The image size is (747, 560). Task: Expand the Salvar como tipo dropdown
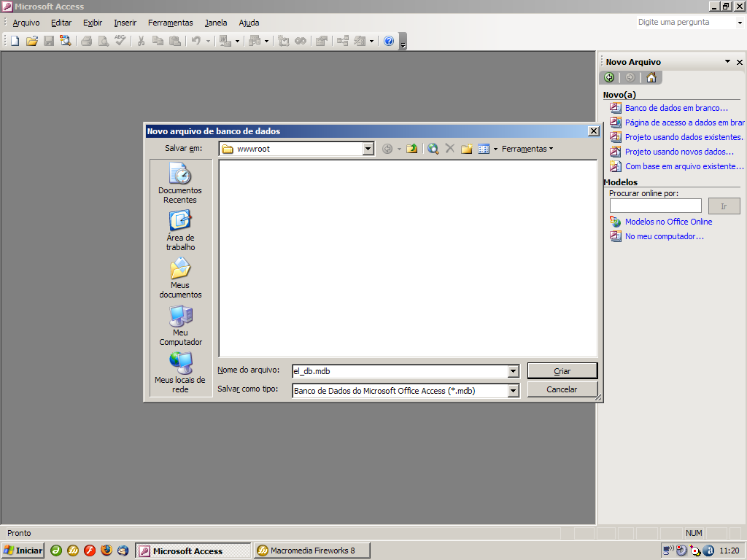click(x=513, y=391)
